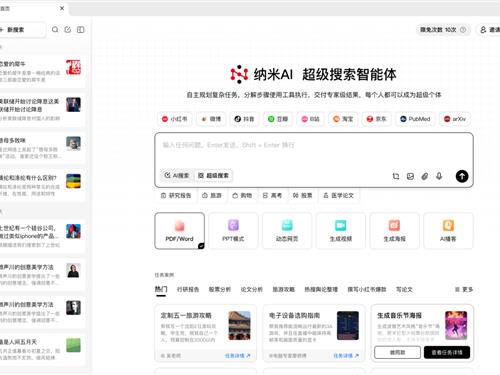The height and width of the screenshot is (375, 500).
Task: Select the 微博 source chip
Action: [211, 119]
